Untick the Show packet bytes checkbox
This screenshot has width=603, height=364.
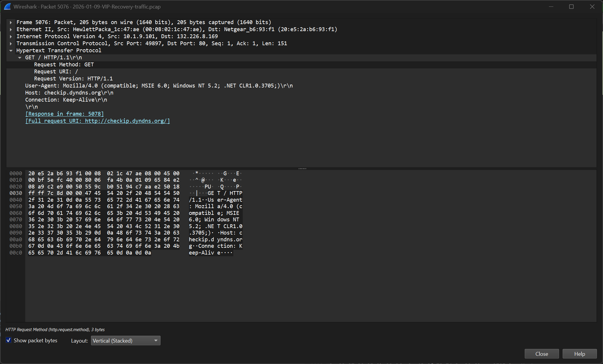[9, 340]
